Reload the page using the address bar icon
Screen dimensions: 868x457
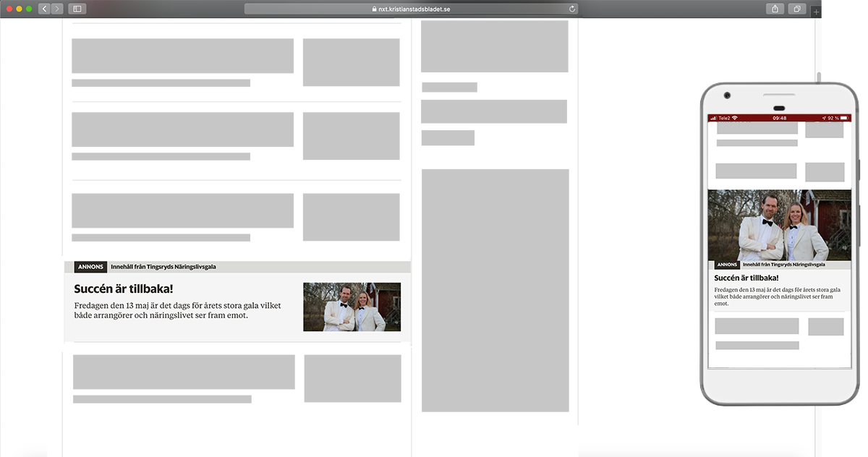click(x=572, y=9)
